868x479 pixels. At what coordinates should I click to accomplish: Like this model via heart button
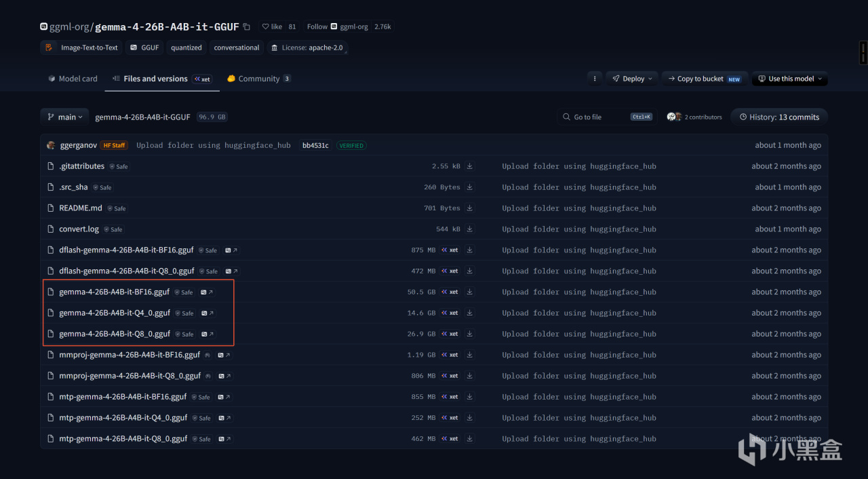272,26
